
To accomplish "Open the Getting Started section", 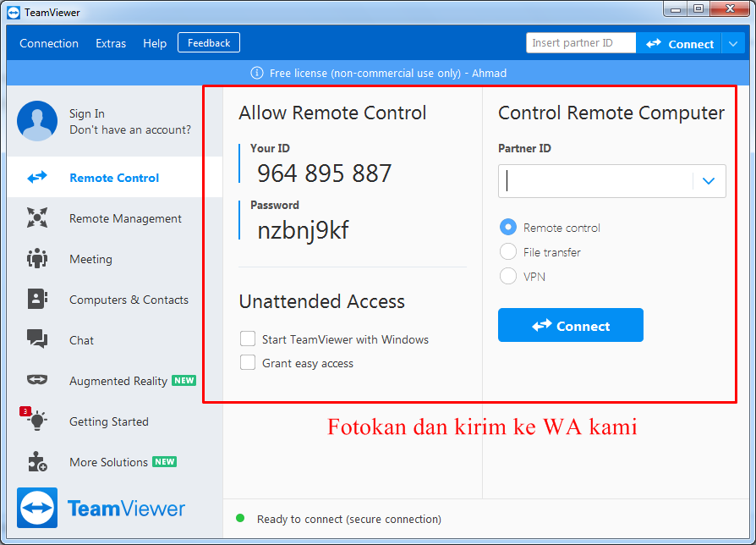I will pyautogui.click(x=115, y=421).
